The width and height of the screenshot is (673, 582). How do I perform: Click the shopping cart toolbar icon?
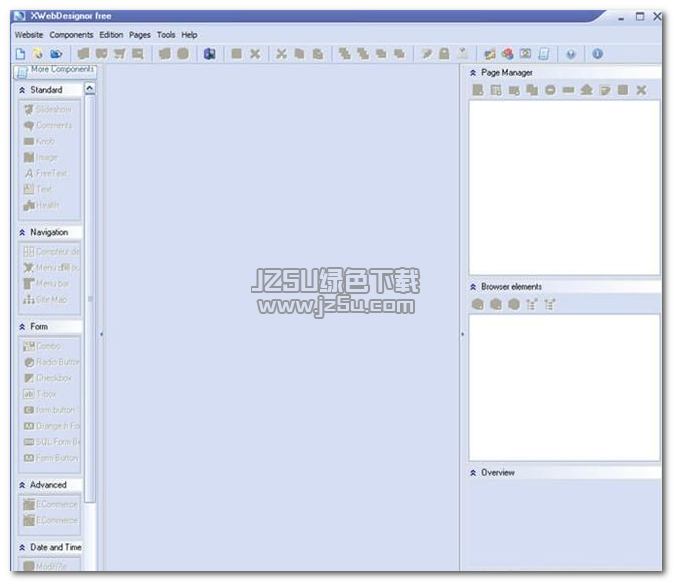click(x=120, y=54)
